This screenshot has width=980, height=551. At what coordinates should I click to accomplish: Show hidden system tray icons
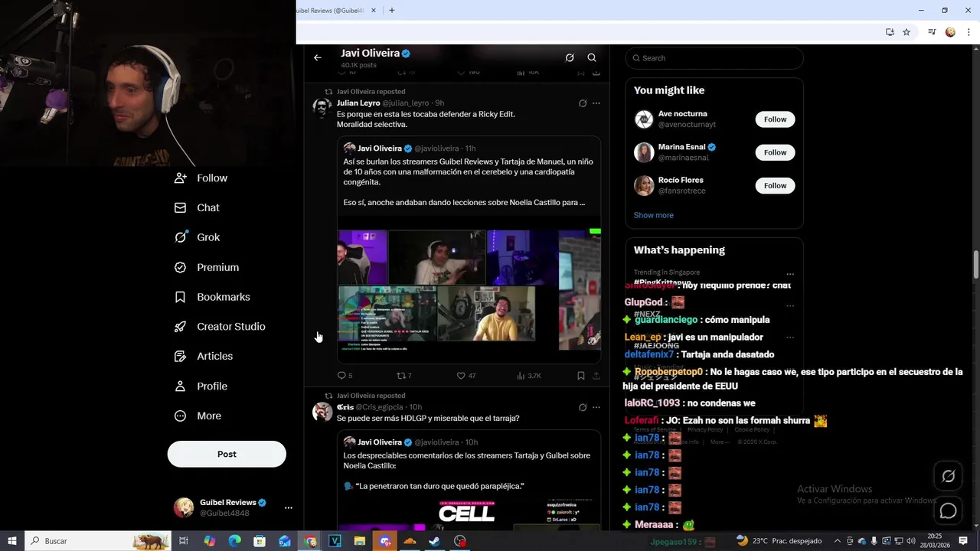point(837,541)
